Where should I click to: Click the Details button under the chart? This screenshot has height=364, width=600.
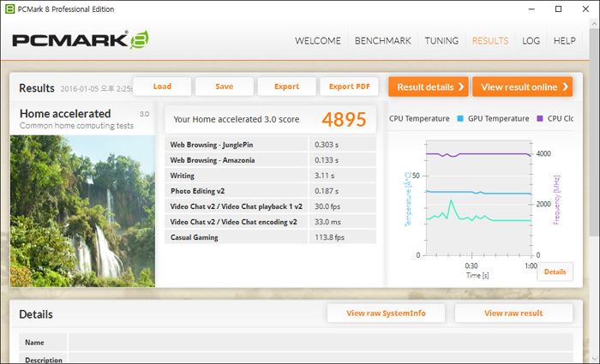tap(555, 272)
